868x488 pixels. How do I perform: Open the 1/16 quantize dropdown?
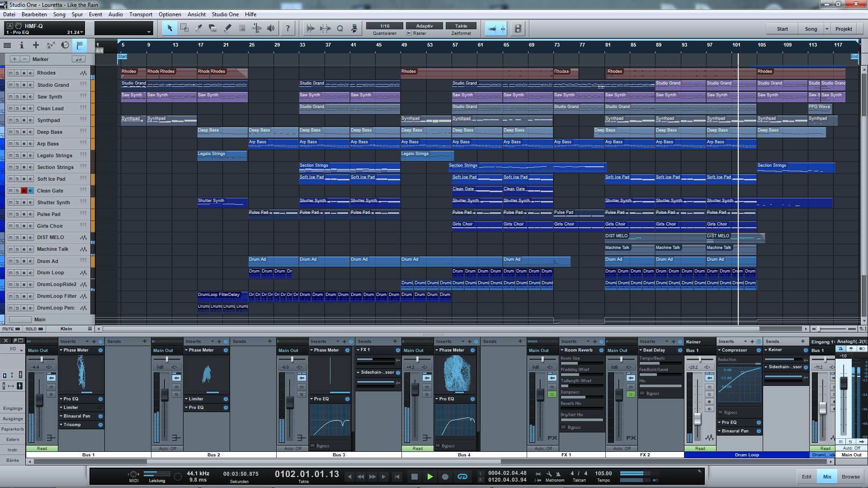coord(385,26)
